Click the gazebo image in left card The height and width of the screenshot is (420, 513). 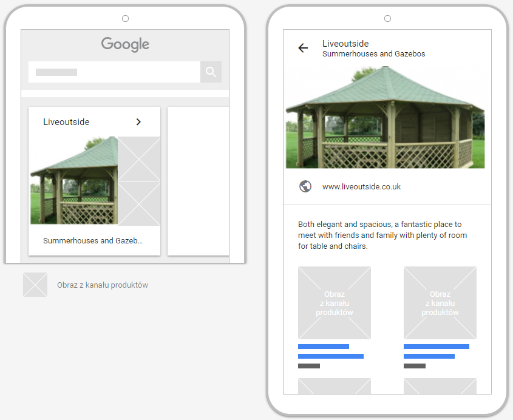(x=74, y=180)
